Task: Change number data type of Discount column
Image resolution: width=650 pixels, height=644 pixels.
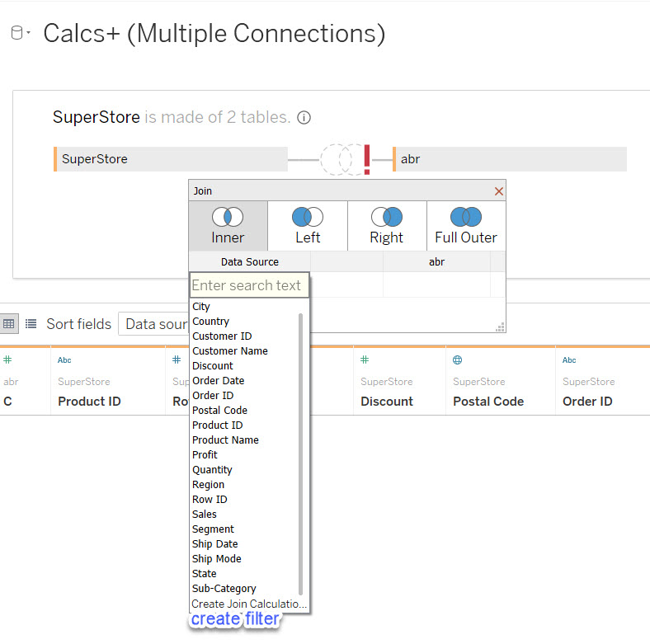Action: [x=365, y=360]
